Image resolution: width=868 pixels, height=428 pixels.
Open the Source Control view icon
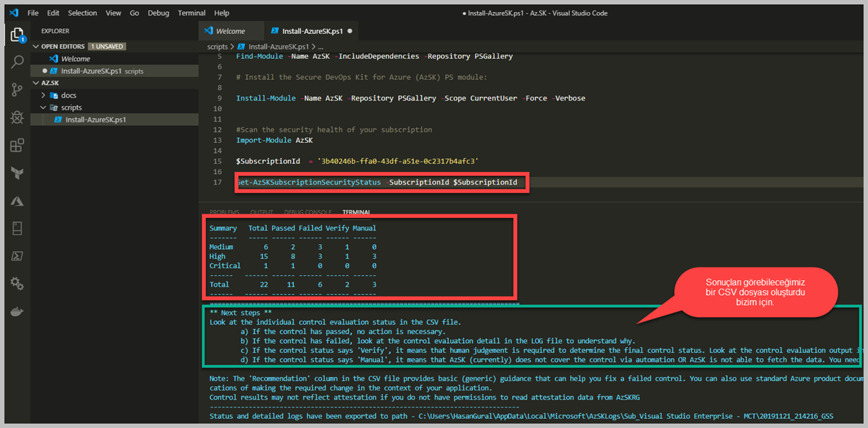(17, 90)
